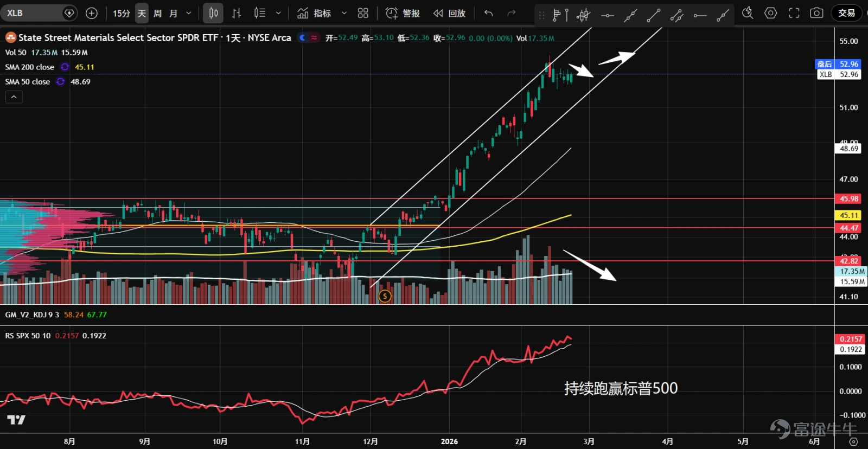Enter fullscreen mode
Viewport: 868px width, 449px height.
794,13
